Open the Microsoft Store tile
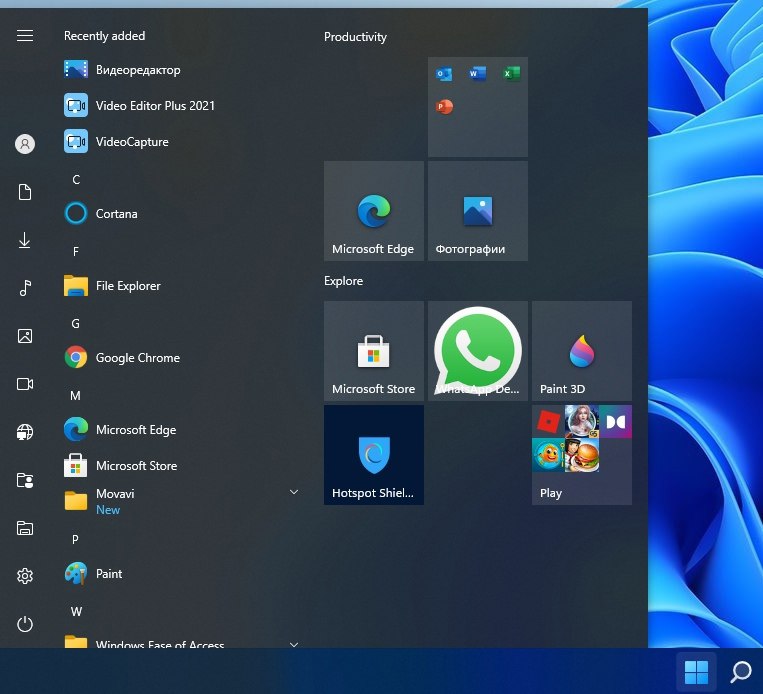The image size is (763, 694). (x=374, y=351)
